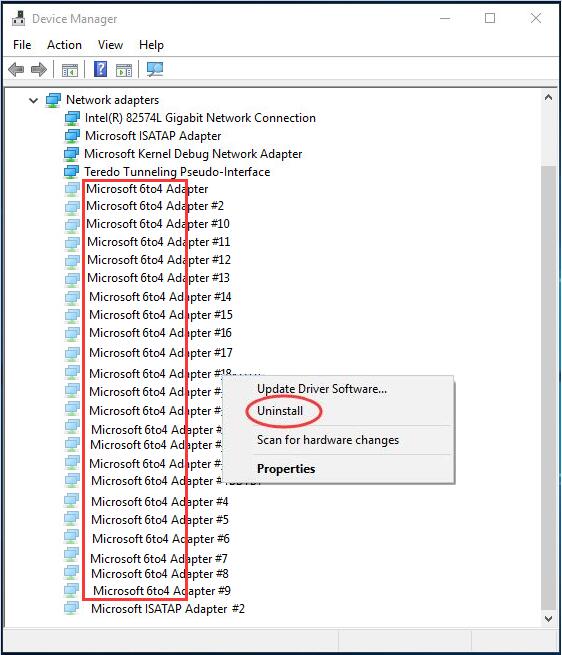
Task: Open the blue Help question-mark icon
Action: pos(100,69)
